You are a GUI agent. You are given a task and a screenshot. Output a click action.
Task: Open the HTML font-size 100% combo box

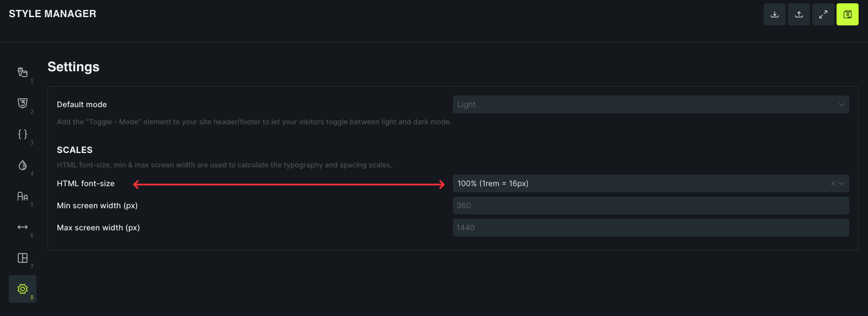635,183
